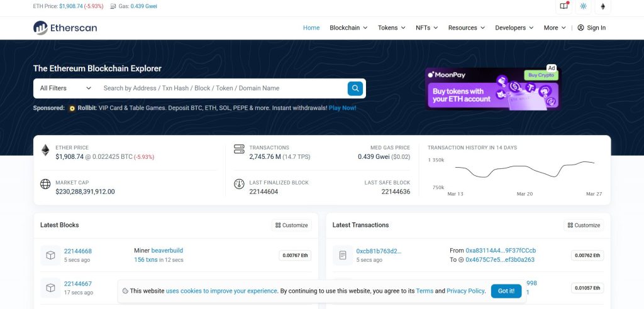Viewport: 644px width, 309px height.
Task: Open the All Filters dropdown
Action: (65, 88)
